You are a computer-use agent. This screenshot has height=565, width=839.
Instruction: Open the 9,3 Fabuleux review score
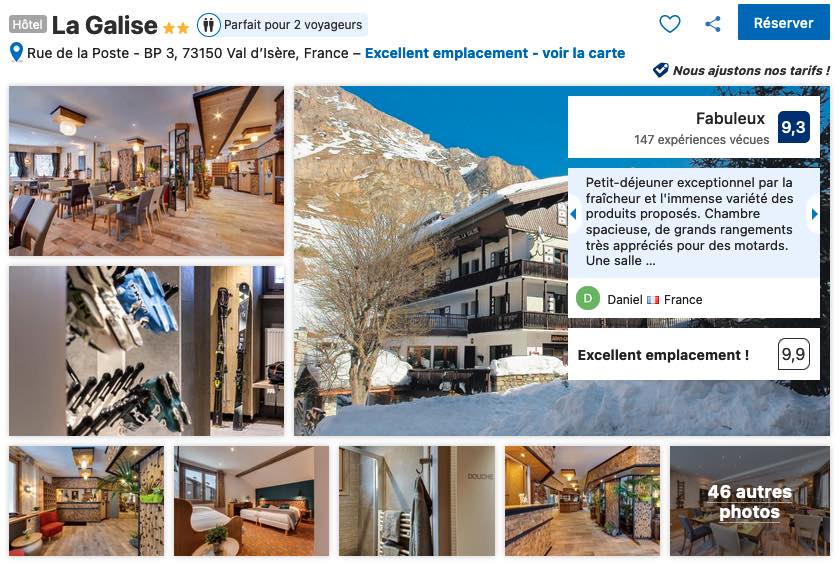[793, 127]
